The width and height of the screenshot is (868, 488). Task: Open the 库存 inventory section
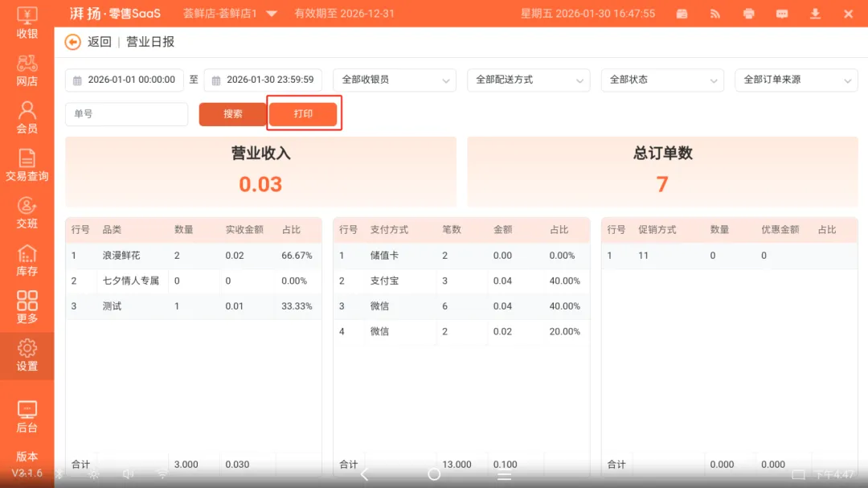pos(27,261)
